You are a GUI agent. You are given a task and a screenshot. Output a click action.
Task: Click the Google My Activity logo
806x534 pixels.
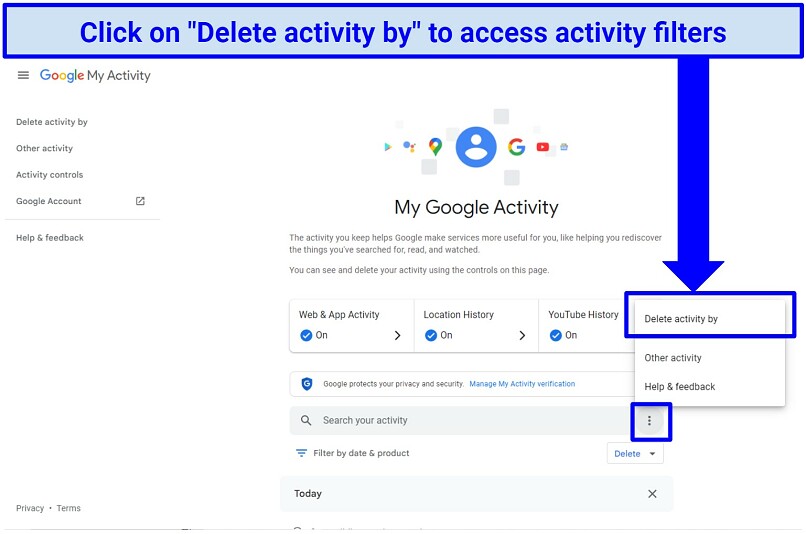pos(95,76)
